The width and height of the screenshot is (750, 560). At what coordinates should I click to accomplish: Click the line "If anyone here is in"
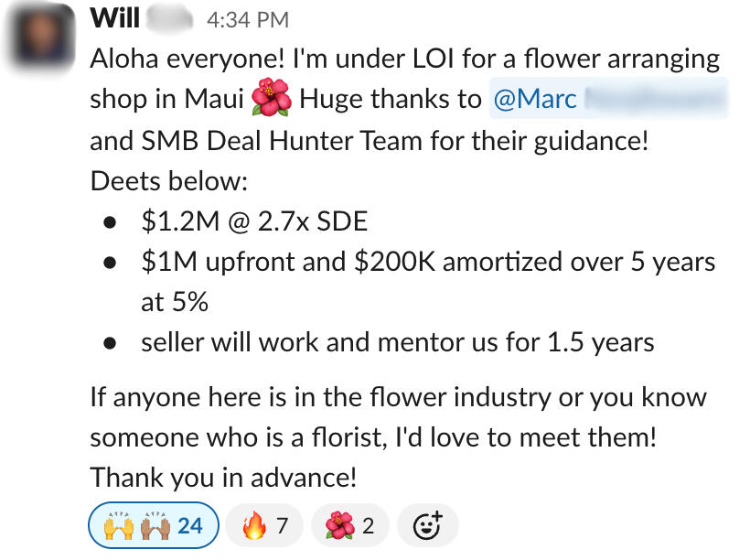click(397, 397)
